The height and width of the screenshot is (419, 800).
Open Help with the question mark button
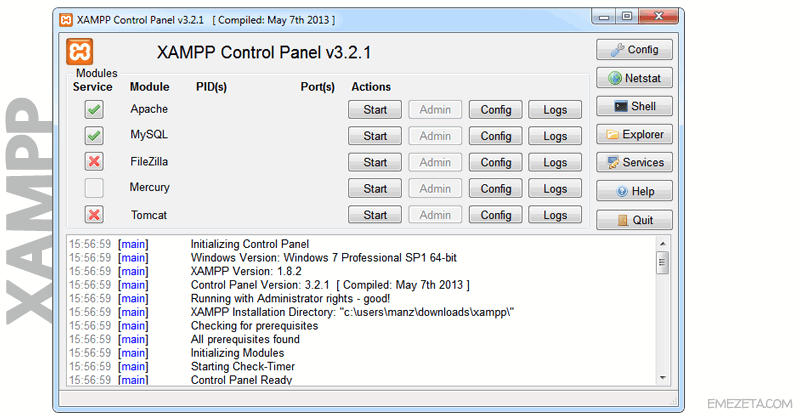[x=634, y=191]
